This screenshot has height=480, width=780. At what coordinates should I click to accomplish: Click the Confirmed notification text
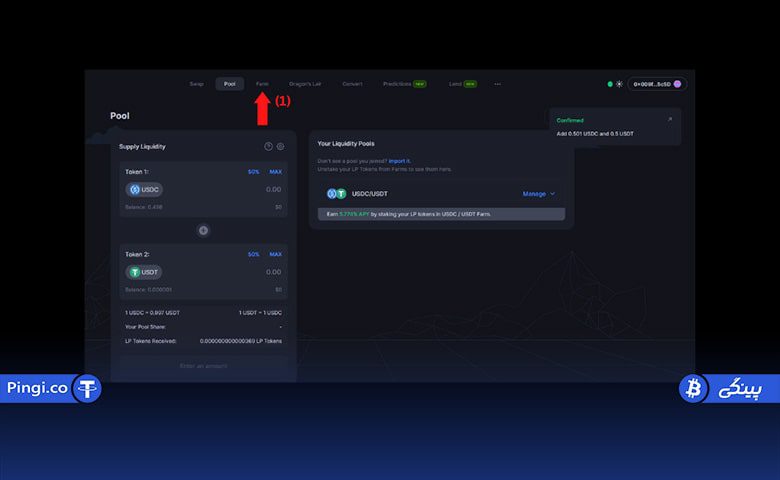[570, 120]
